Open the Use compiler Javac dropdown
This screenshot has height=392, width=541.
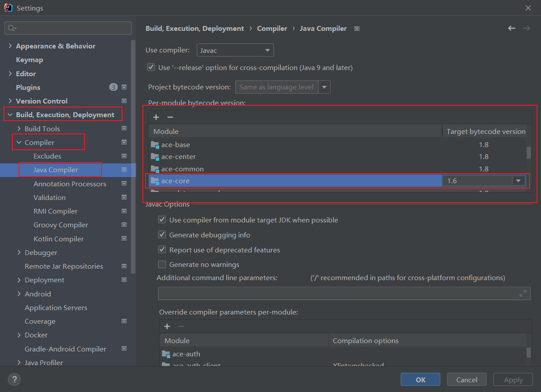point(235,50)
